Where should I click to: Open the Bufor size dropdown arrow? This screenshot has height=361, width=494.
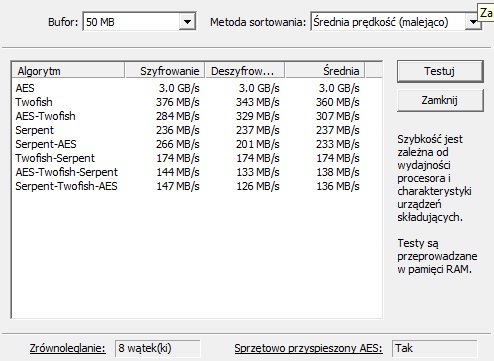coord(187,22)
